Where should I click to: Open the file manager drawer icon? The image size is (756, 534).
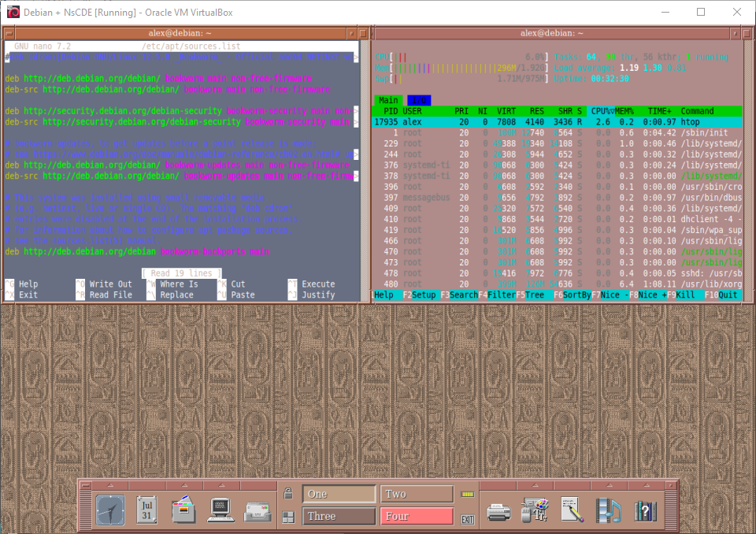[x=183, y=510]
